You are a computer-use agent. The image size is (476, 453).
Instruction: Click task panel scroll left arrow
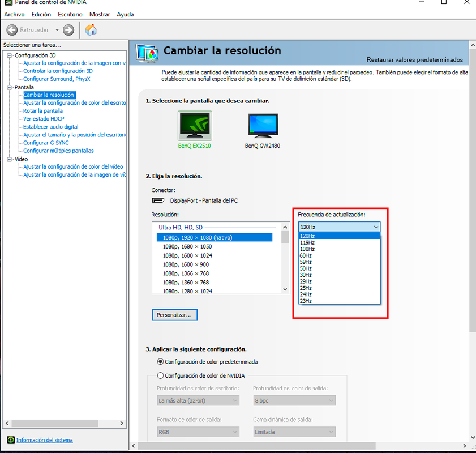click(7, 423)
